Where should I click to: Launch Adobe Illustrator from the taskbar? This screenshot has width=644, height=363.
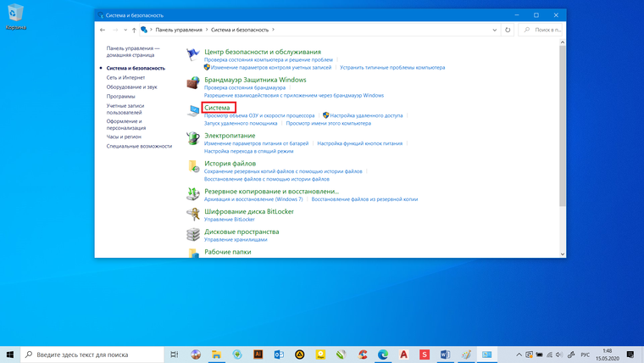pyautogui.click(x=258, y=355)
